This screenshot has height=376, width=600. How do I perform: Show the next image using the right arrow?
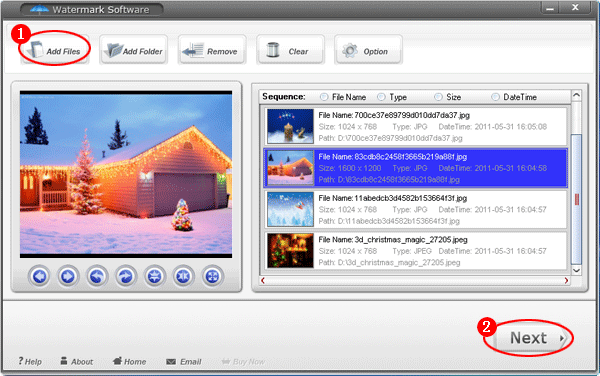coord(68,276)
